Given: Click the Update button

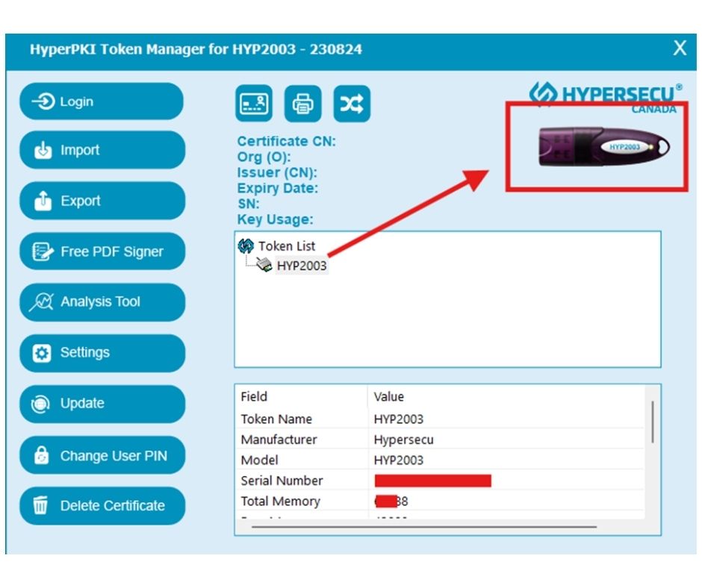Looking at the screenshot, I should (x=102, y=404).
